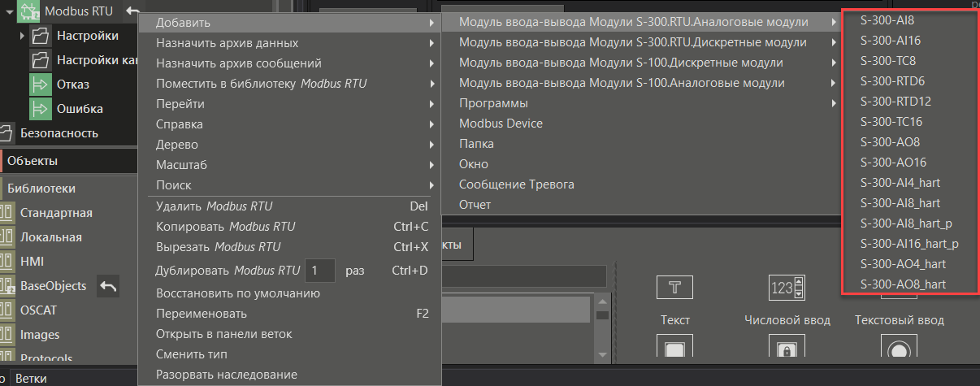The image size is (980, 386).
Task: Expand the Настройки tree node
Action: click(x=22, y=36)
